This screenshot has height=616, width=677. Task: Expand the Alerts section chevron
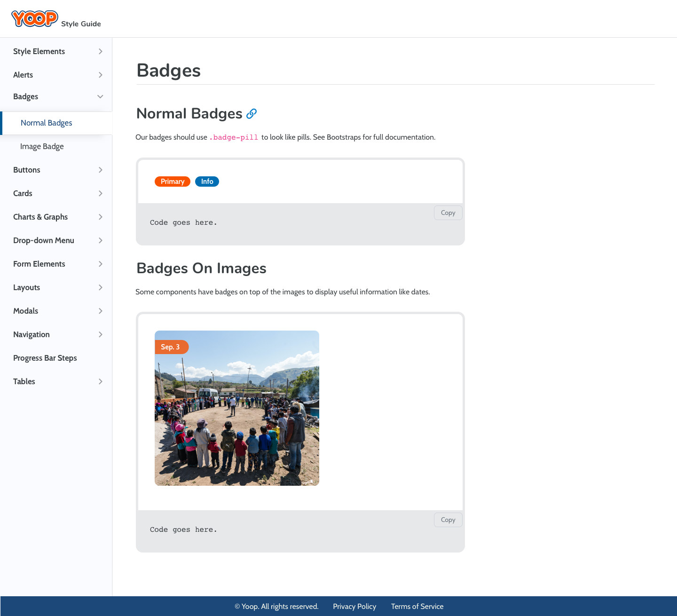click(100, 75)
